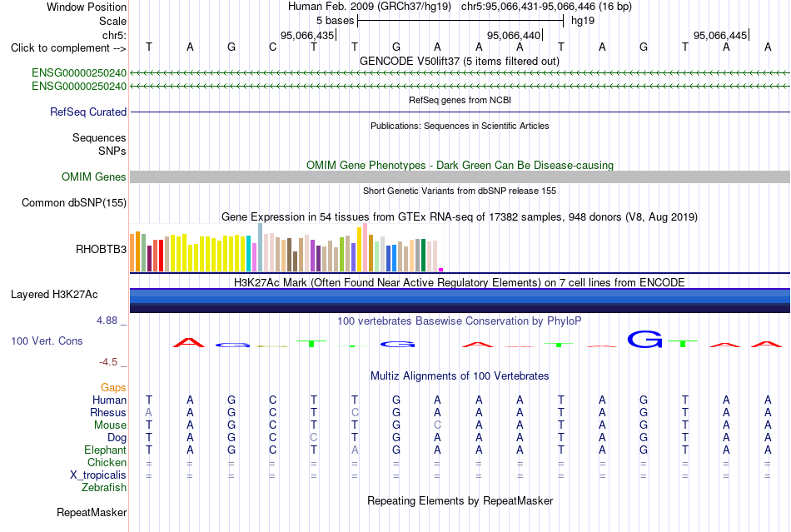Image resolution: width=791 pixels, height=532 pixels.
Task: Click the Sequences track label
Action: [x=99, y=137]
